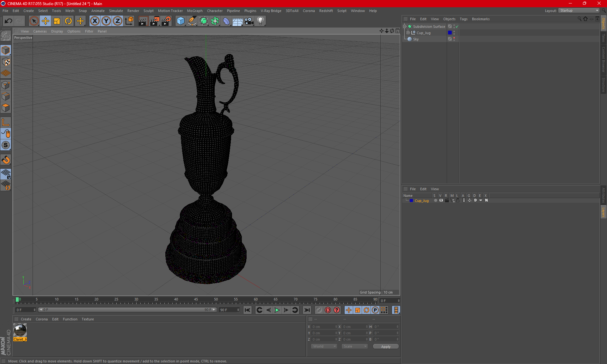Switch to Polygons mode
Viewport: 607px width, 364px height.
(x=6, y=108)
